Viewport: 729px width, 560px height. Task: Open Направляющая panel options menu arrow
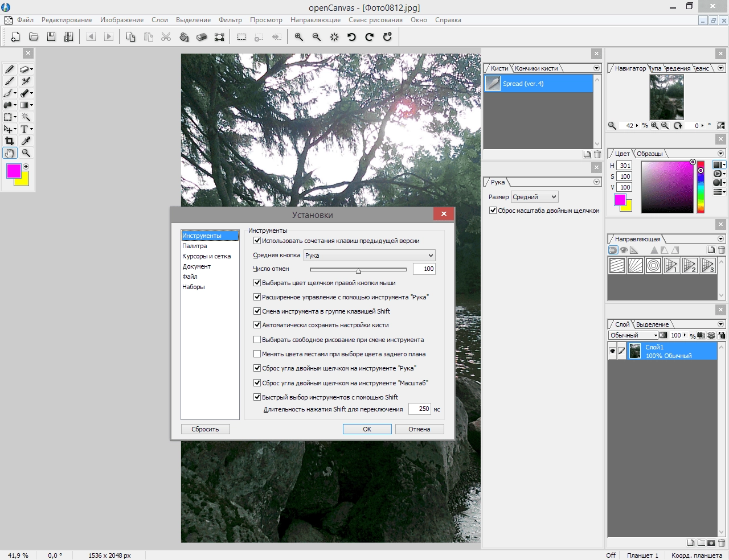click(721, 239)
